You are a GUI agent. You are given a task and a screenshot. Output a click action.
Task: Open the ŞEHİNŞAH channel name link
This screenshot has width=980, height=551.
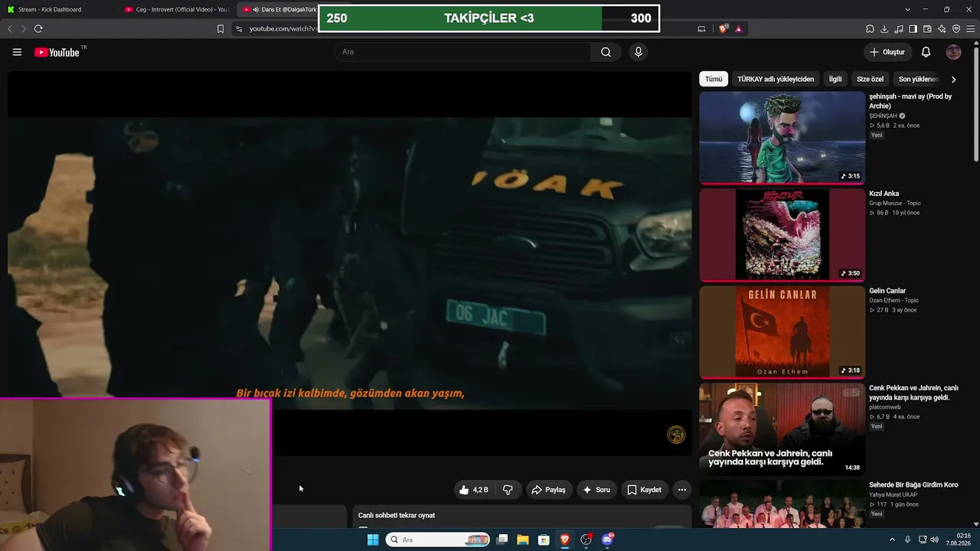883,116
